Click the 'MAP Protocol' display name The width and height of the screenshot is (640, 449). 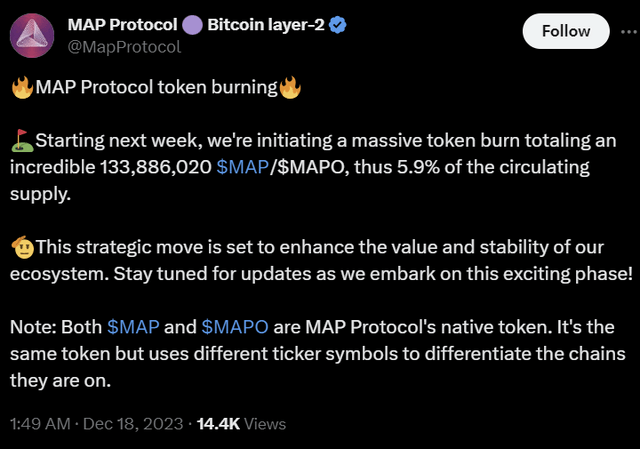coord(120,24)
